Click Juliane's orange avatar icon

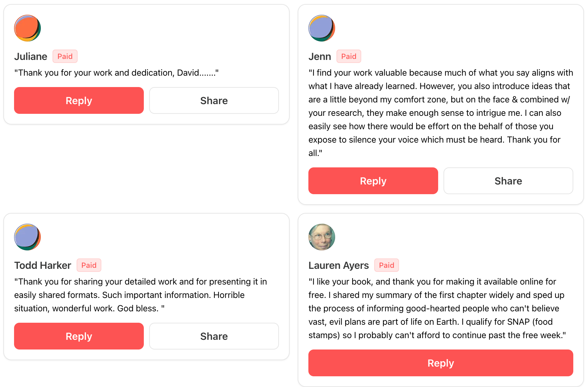coord(27,28)
